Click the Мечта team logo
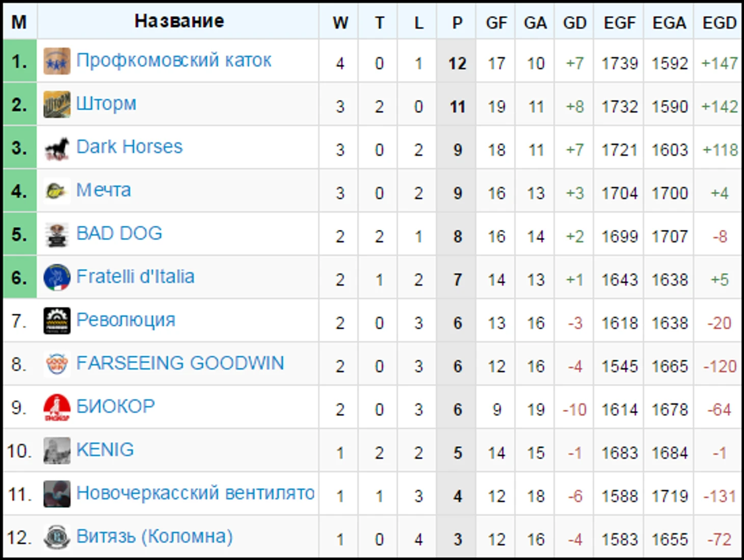The image size is (744, 560). click(x=57, y=191)
